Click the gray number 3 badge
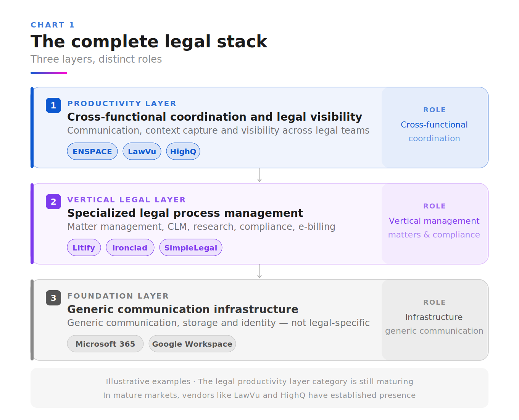Screen dimensions: 519x420 click(x=53, y=298)
